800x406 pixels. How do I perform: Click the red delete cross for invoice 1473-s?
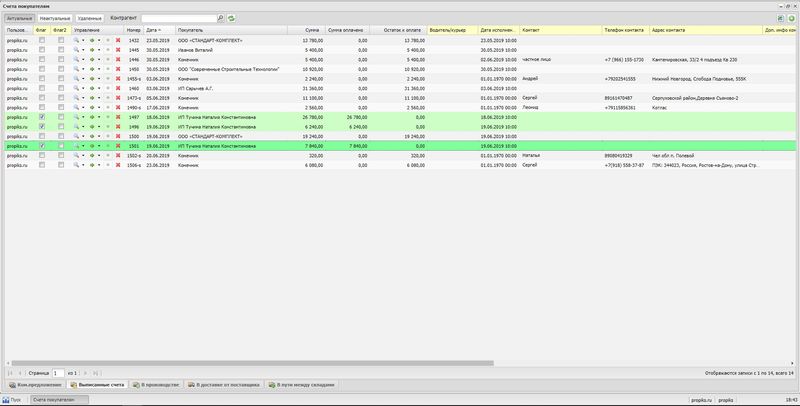[x=118, y=98]
